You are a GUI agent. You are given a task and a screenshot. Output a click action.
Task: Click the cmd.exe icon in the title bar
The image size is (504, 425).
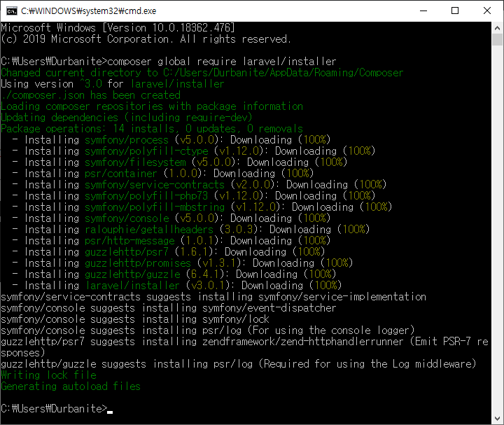point(12,11)
